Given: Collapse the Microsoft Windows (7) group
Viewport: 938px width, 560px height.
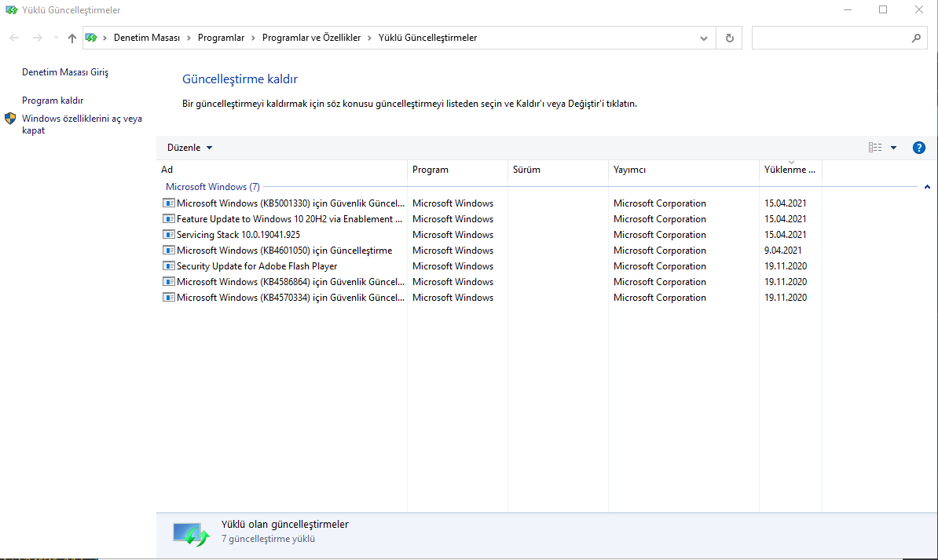Looking at the screenshot, I should tap(927, 187).
